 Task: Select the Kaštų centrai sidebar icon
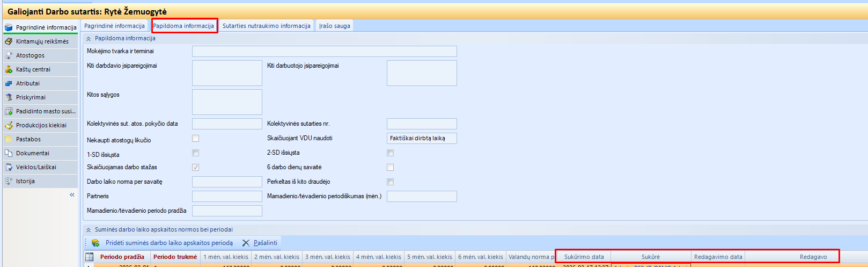(9, 69)
